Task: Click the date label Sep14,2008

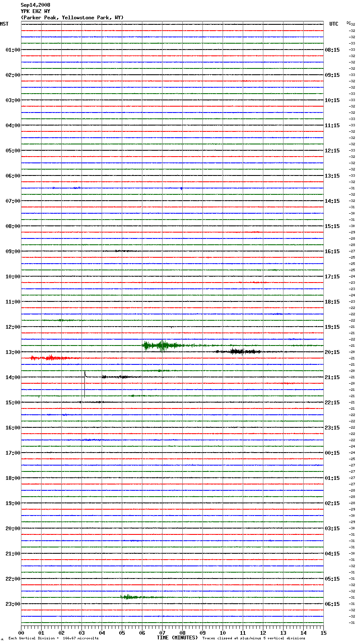Action: tap(36, 5)
